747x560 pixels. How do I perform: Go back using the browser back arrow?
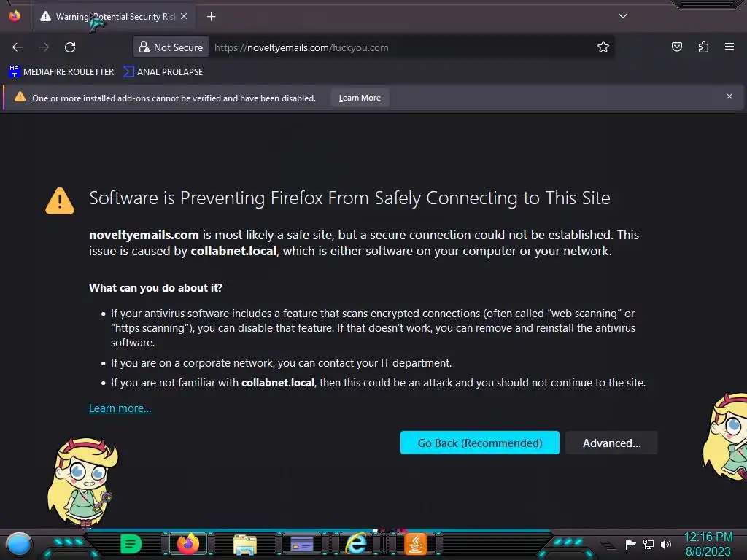pos(18,47)
